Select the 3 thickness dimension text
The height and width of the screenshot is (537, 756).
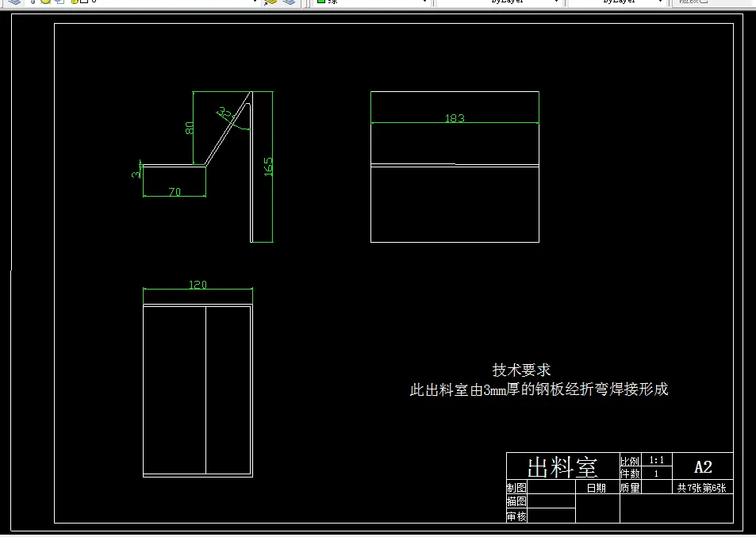[136, 174]
